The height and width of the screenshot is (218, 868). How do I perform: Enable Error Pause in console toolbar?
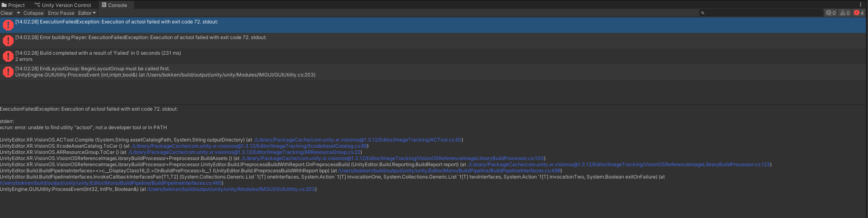pyautogui.click(x=61, y=13)
